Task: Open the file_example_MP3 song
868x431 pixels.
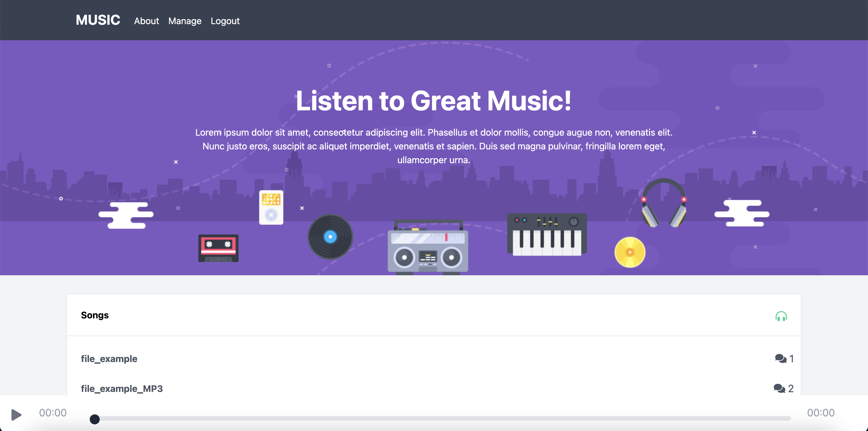Action: coord(122,388)
